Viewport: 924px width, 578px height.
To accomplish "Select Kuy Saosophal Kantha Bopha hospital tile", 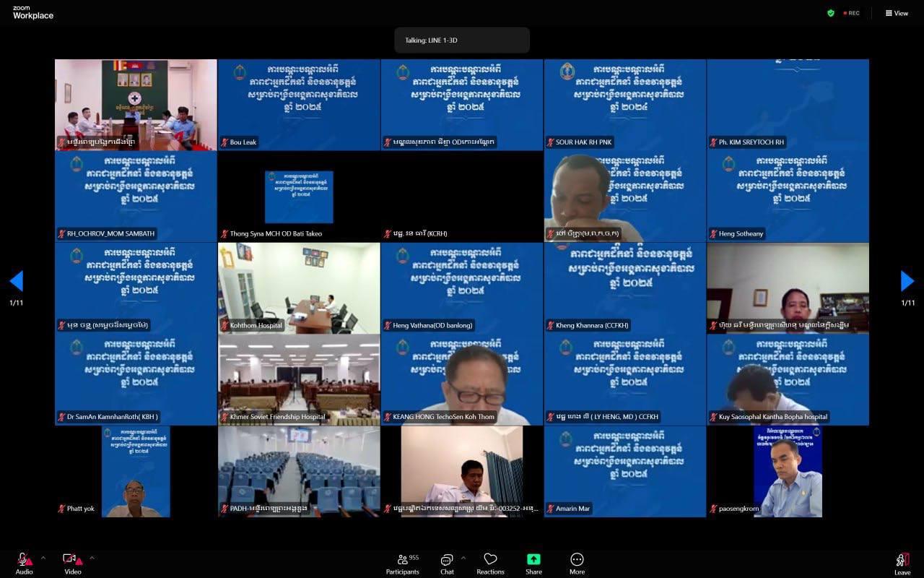I will pyautogui.click(x=788, y=380).
